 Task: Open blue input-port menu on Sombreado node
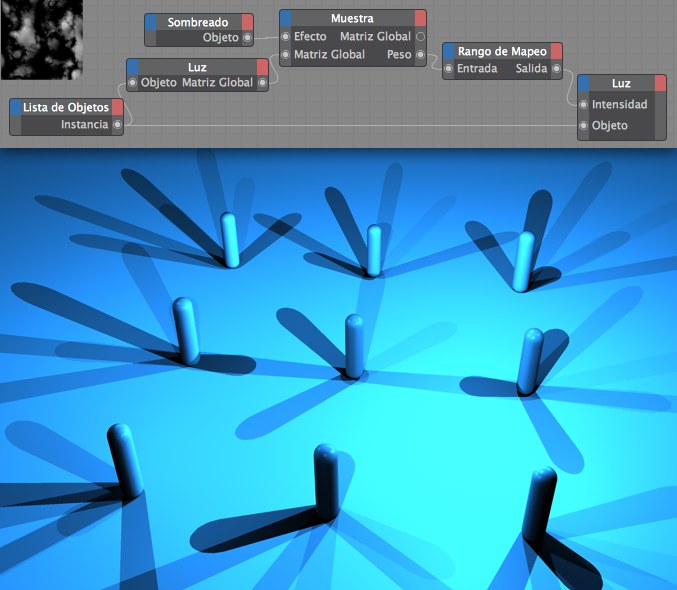(151, 22)
